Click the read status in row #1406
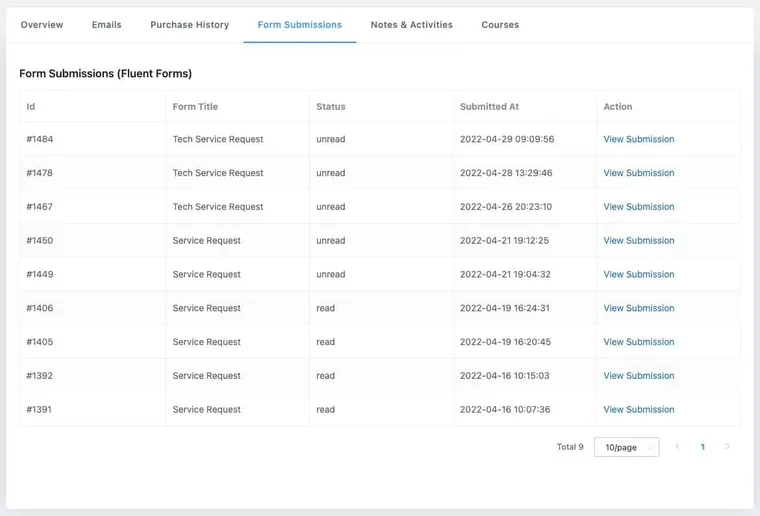Image resolution: width=760 pixels, height=516 pixels. tap(325, 308)
